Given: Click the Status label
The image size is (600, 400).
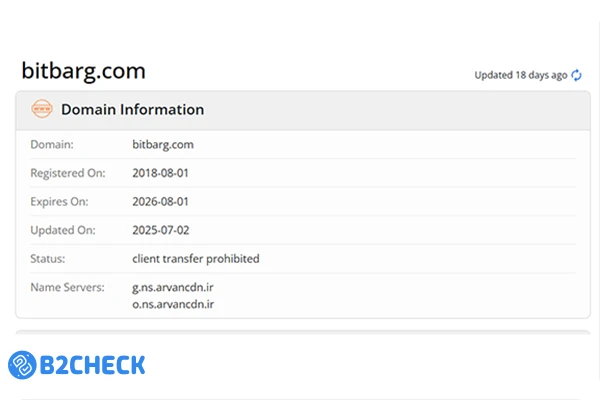Looking at the screenshot, I should click(x=48, y=258).
